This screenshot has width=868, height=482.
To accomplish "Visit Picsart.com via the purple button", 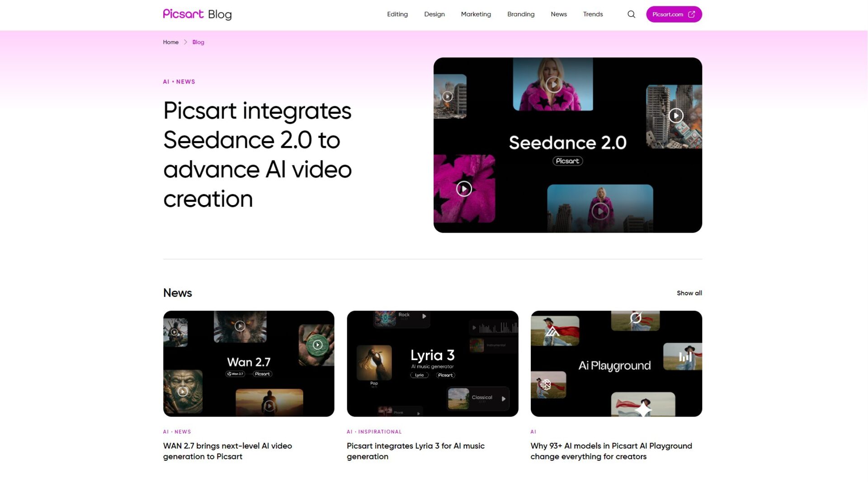I will [x=674, y=14].
